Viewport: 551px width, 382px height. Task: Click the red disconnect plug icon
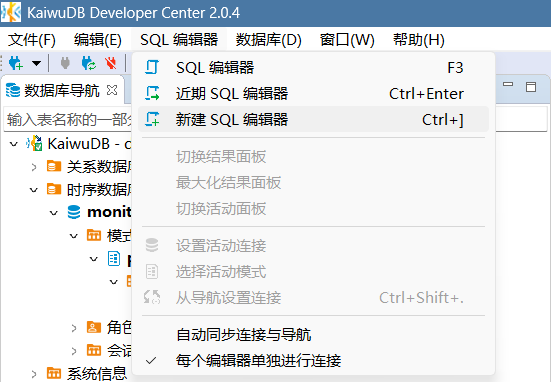pos(111,63)
